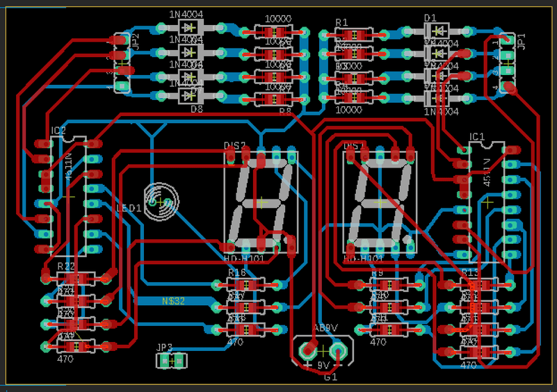The height and width of the screenshot is (392, 557).
Task: Select the 9V battery label
Action: [323, 365]
